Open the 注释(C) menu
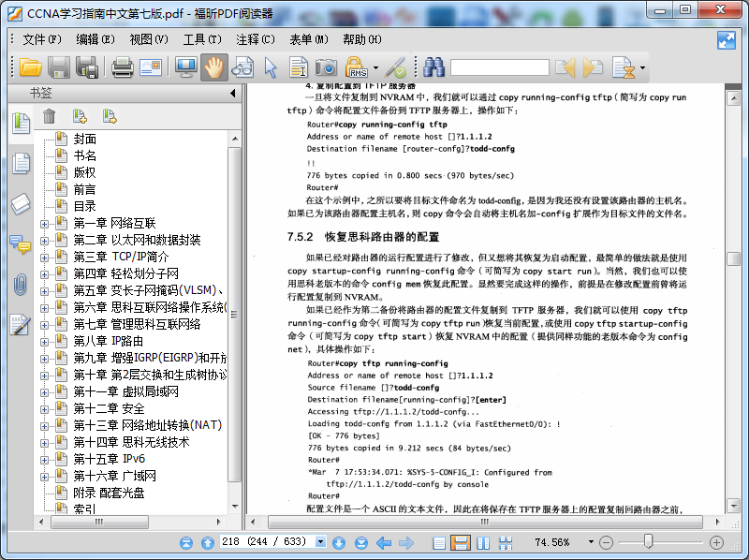This screenshot has height=560, width=749. click(x=256, y=39)
